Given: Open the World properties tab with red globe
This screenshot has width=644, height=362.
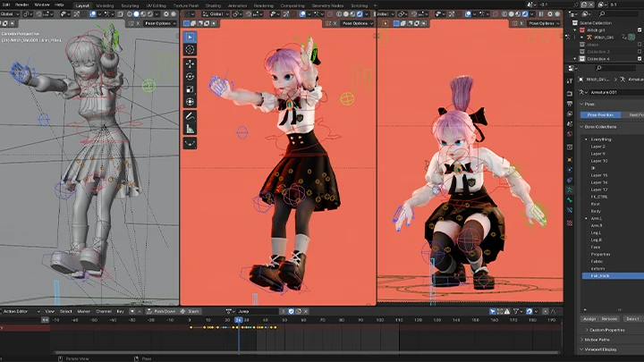Looking at the screenshot, I should pyautogui.click(x=570, y=134).
